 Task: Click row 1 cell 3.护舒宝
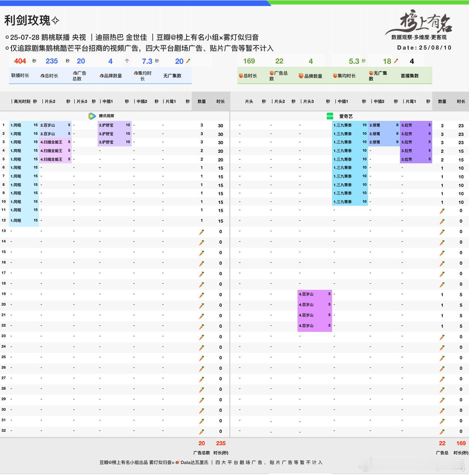[114, 125]
